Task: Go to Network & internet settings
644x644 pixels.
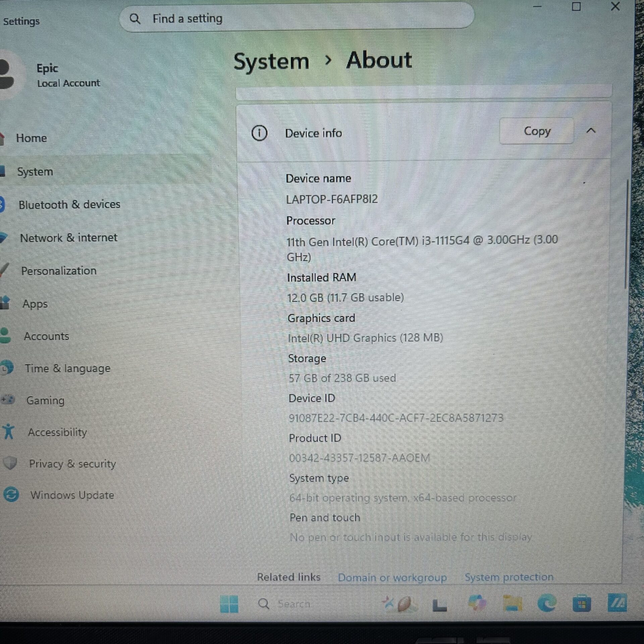Action: click(68, 238)
